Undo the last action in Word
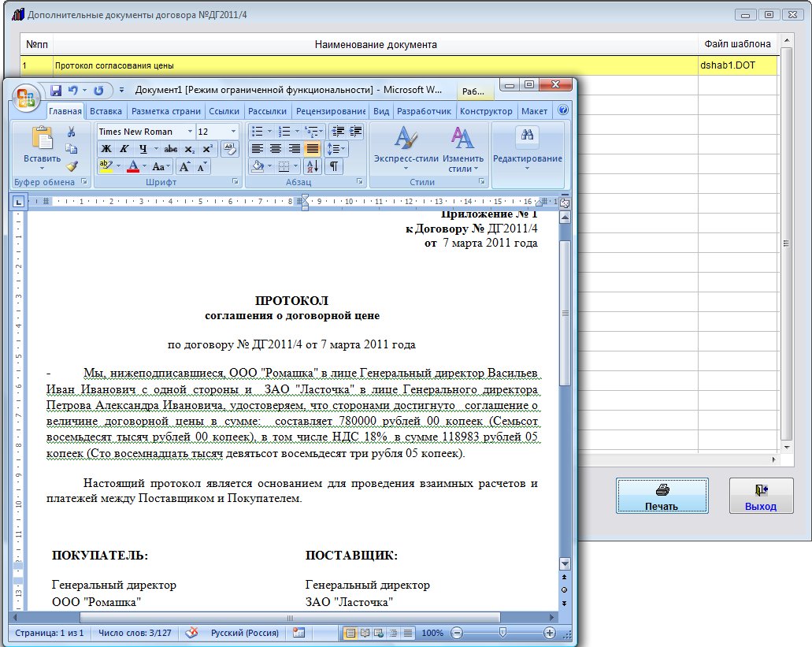Image resolution: width=812 pixels, height=647 pixels. 73,91
